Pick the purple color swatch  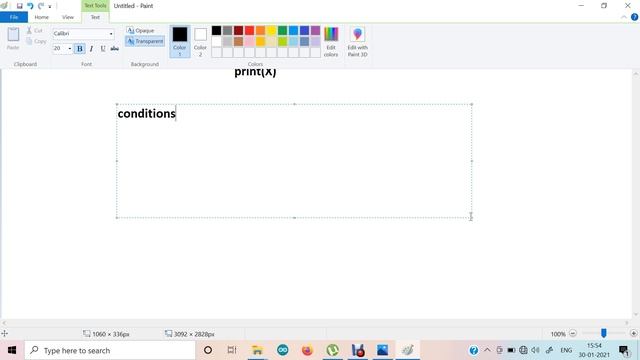point(316,30)
